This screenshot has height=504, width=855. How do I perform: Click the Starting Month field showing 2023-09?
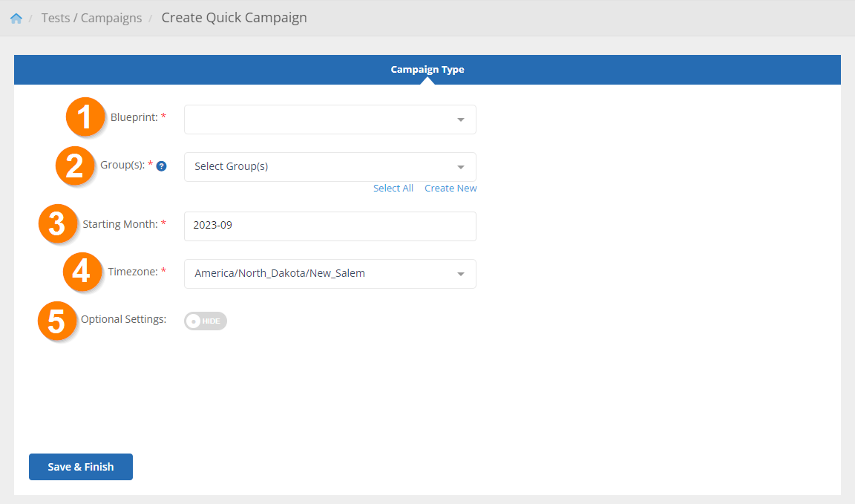[330, 226]
